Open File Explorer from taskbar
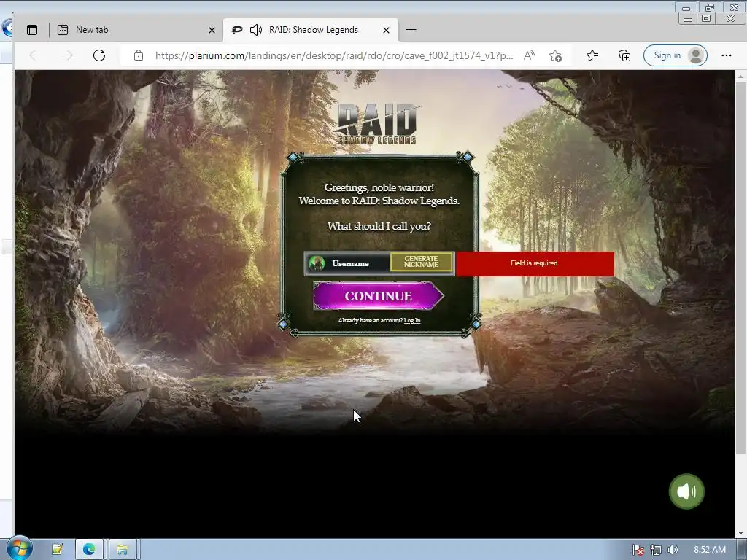The height and width of the screenshot is (560, 747). pyautogui.click(x=123, y=550)
